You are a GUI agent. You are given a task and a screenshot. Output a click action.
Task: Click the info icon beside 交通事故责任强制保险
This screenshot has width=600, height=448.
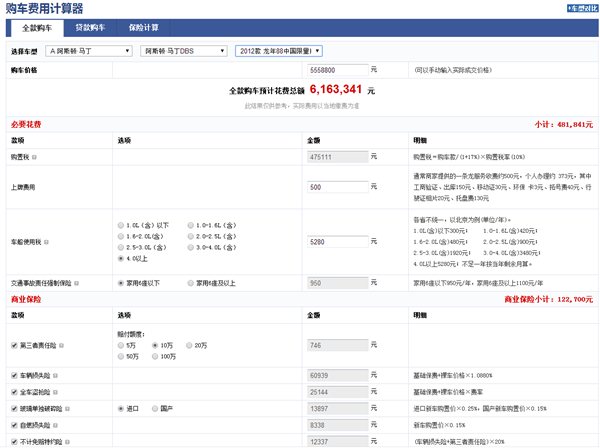[77, 283]
